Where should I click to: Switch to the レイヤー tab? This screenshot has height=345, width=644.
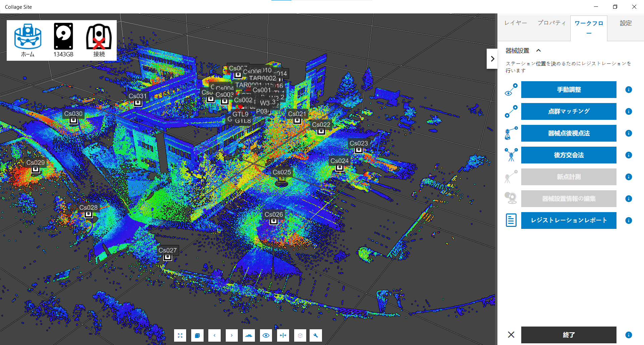tap(516, 23)
